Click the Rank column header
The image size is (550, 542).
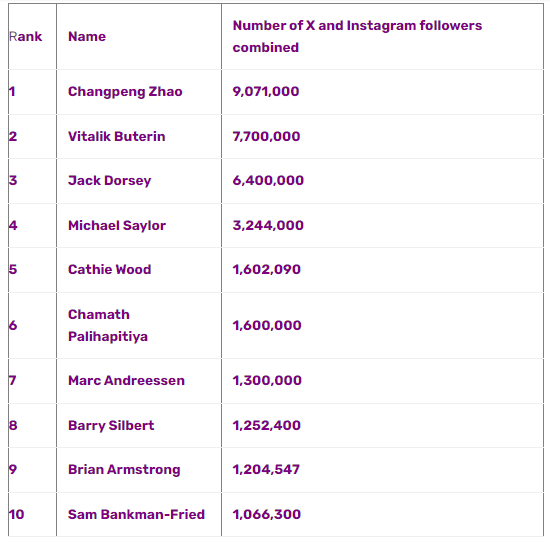26,36
